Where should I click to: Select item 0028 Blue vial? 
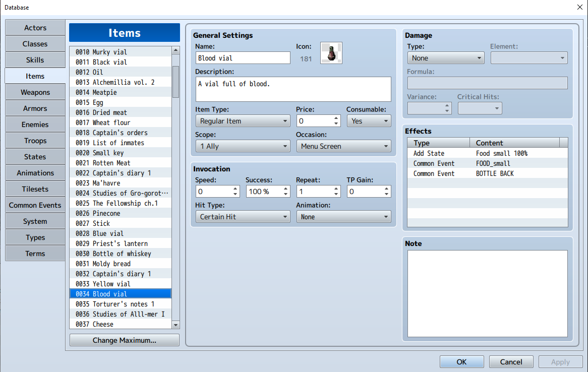[x=121, y=233]
